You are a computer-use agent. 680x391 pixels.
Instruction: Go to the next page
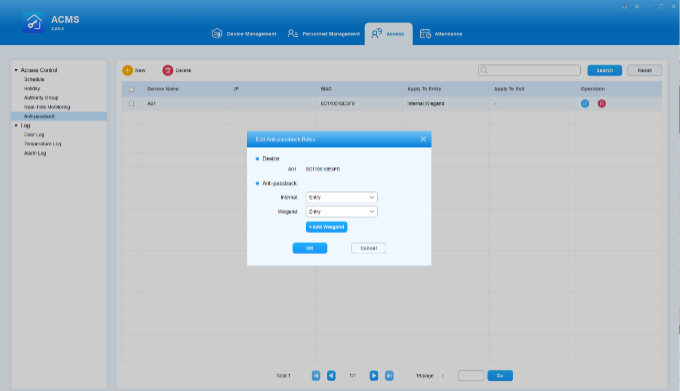pos(374,376)
